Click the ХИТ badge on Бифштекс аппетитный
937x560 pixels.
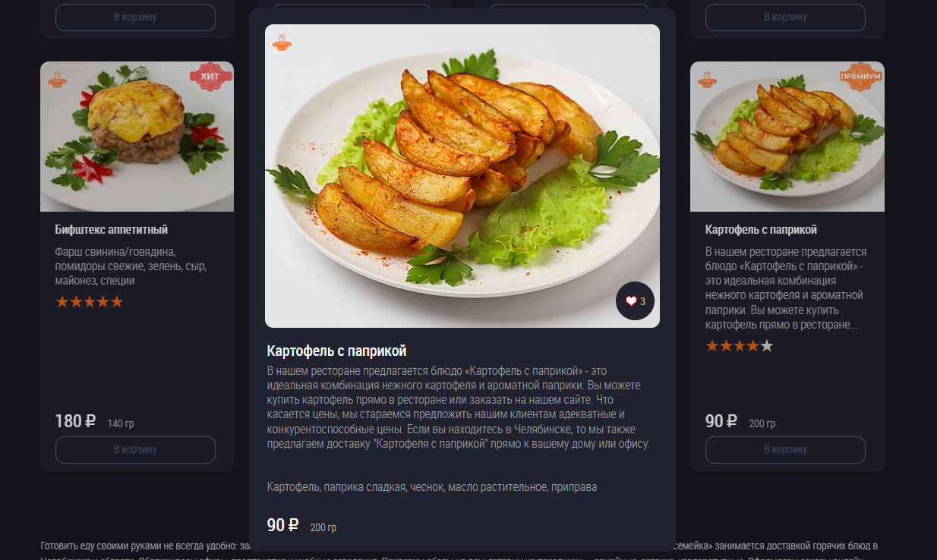point(210,77)
